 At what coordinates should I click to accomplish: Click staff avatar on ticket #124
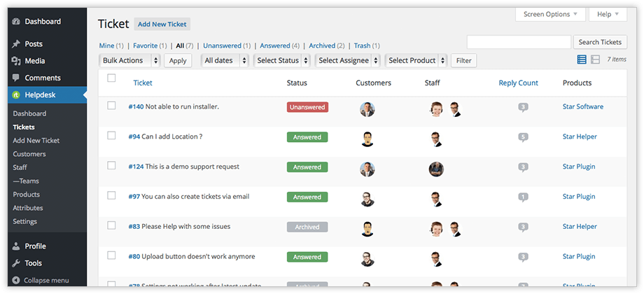[x=436, y=169]
